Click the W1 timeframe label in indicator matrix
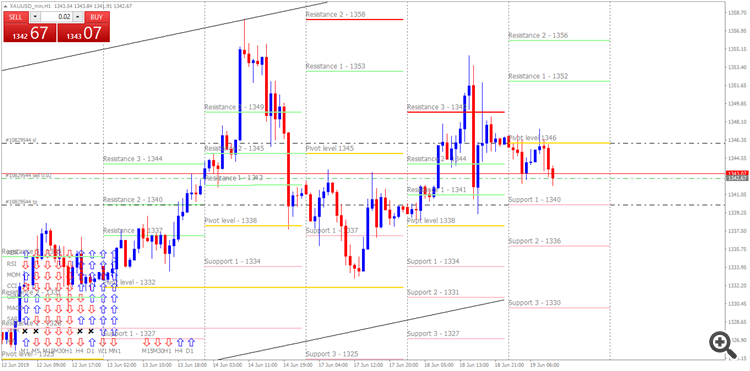 (x=103, y=351)
